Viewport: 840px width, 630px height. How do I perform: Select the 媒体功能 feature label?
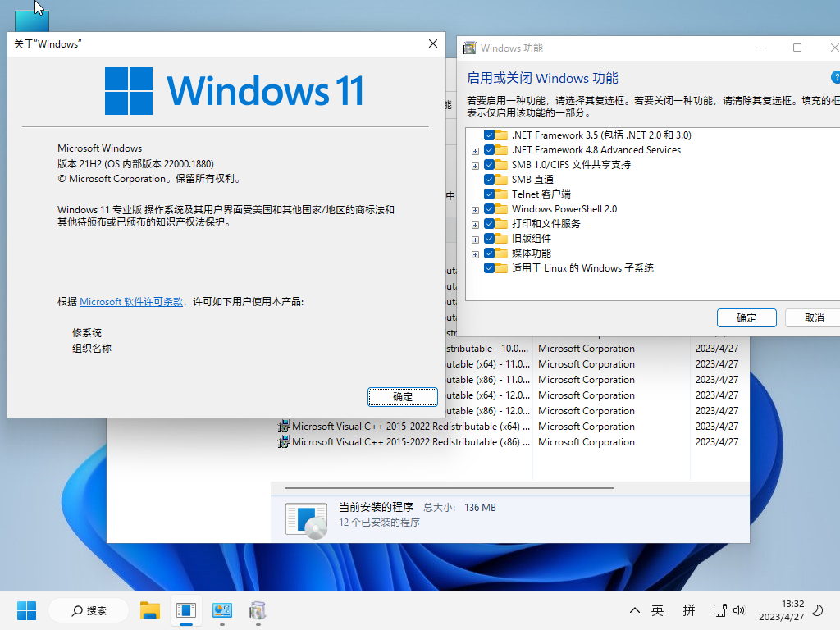click(x=532, y=253)
